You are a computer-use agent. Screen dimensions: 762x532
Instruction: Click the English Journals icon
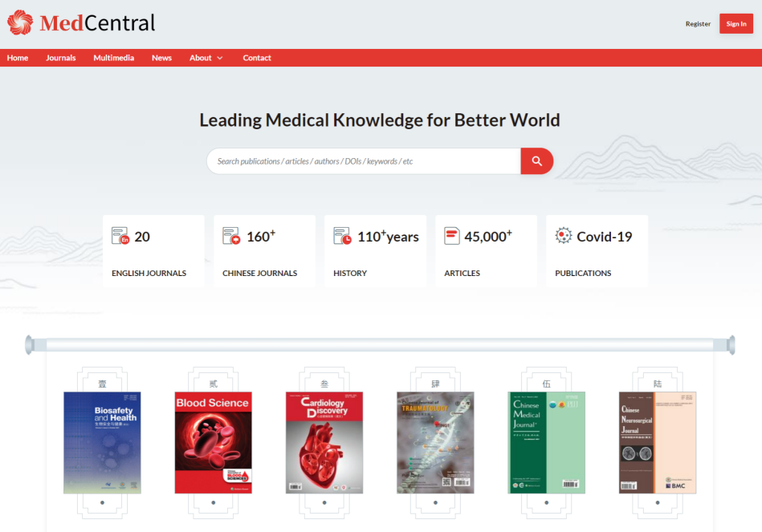[x=120, y=236]
